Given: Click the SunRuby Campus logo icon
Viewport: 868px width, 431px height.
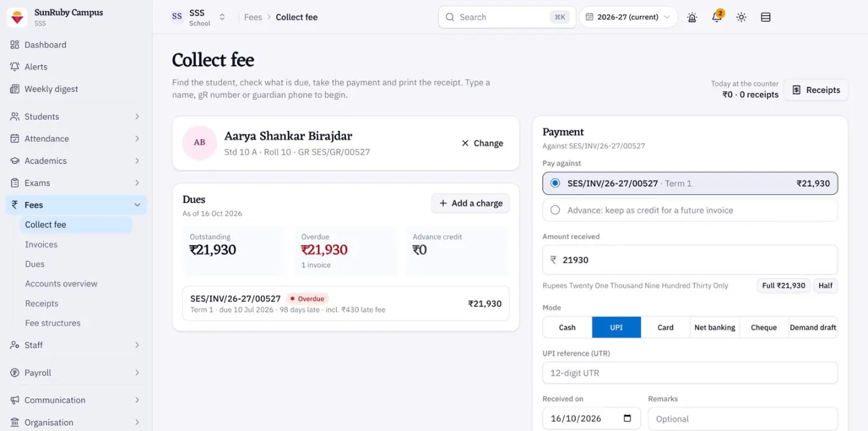Looking at the screenshot, I should tap(17, 17).
